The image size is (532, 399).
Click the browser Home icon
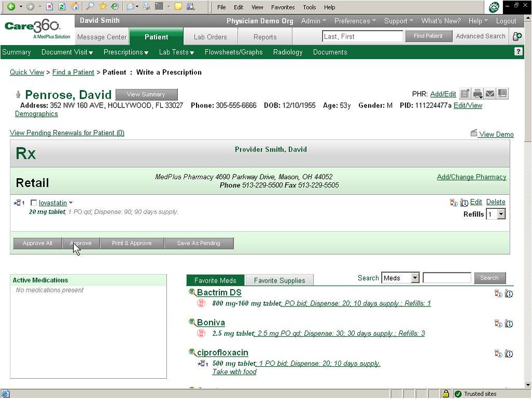pyautogui.click(x=75, y=6)
